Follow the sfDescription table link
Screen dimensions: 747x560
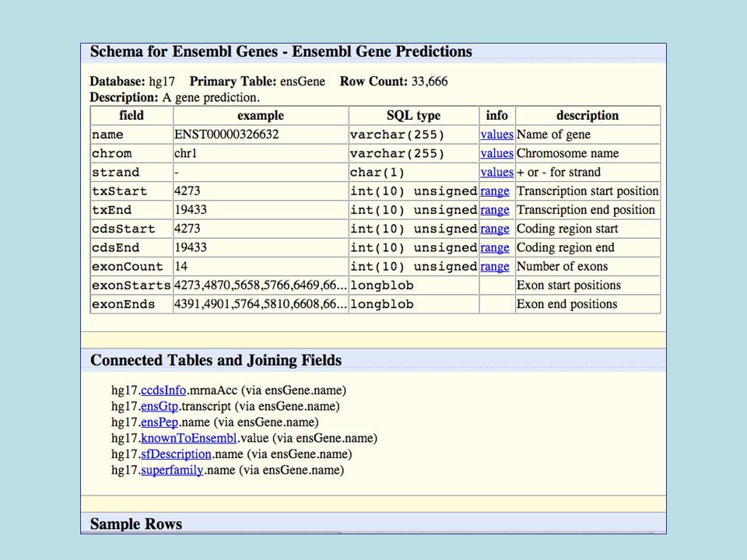[x=177, y=454]
